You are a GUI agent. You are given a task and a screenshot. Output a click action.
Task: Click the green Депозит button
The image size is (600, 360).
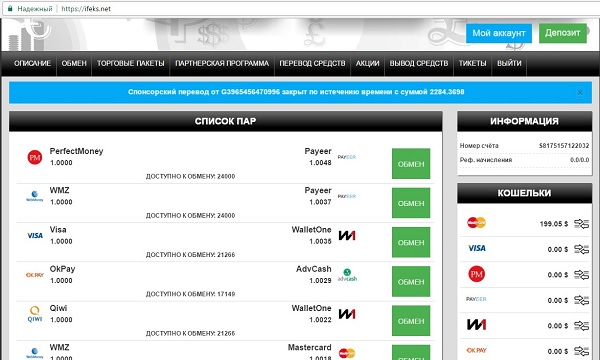pyautogui.click(x=562, y=33)
